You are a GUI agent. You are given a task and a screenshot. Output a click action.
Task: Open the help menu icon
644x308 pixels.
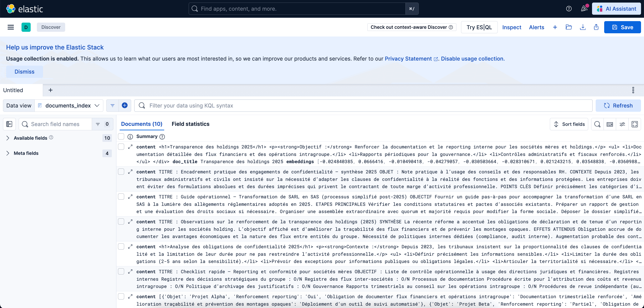point(569,9)
